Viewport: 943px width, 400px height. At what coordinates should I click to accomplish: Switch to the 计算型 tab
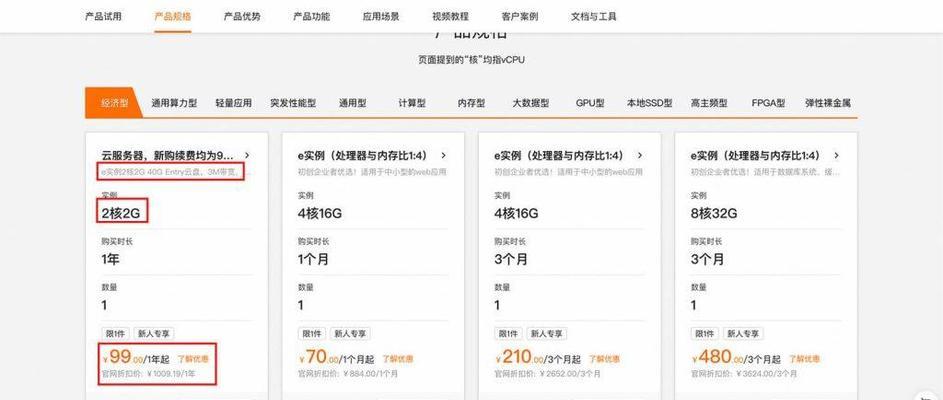[x=411, y=103]
